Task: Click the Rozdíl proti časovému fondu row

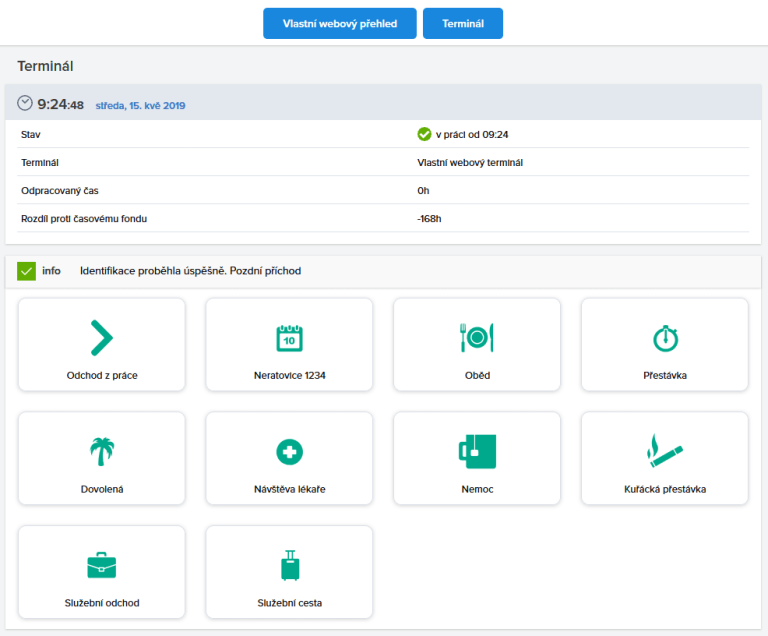Action: click(x=83, y=218)
